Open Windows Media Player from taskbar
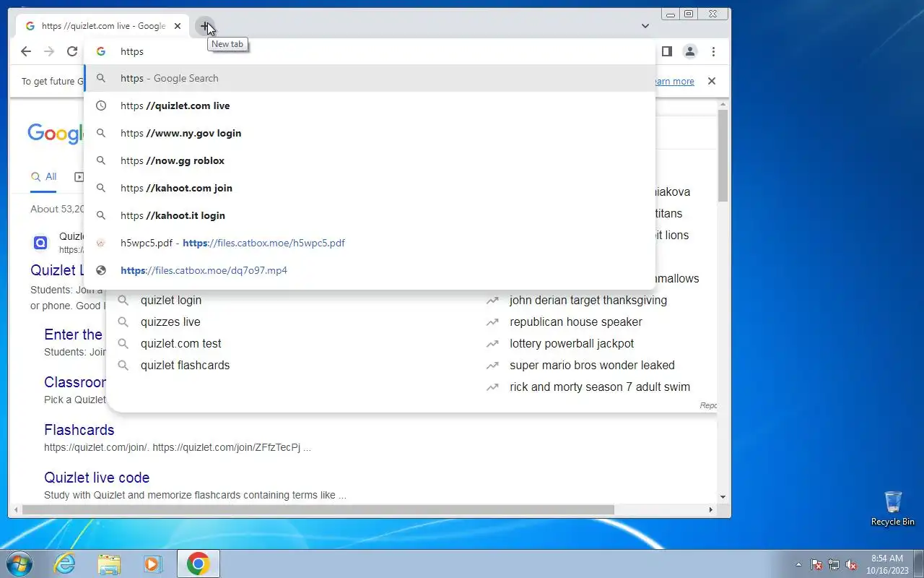This screenshot has width=924, height=578. [x=152, y=564]
